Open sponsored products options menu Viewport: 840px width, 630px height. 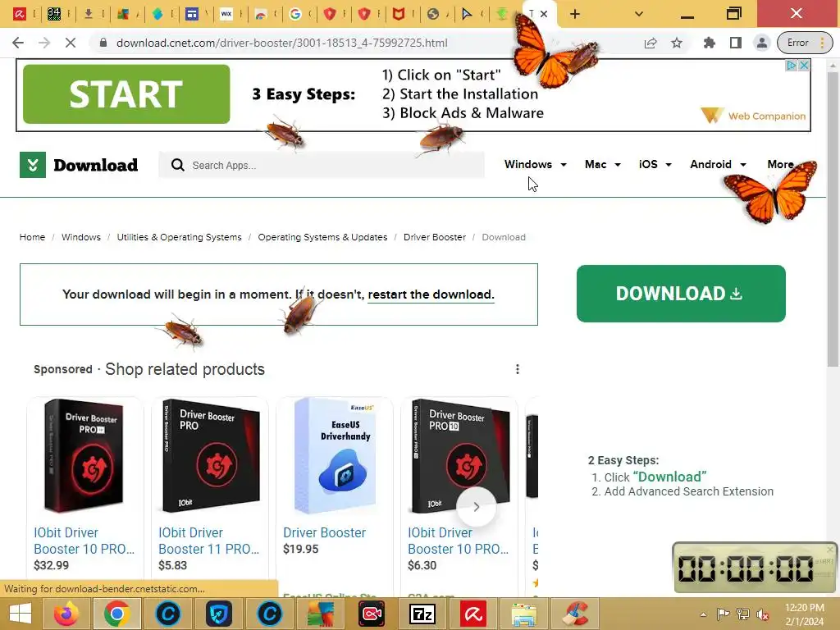[517, 369]
